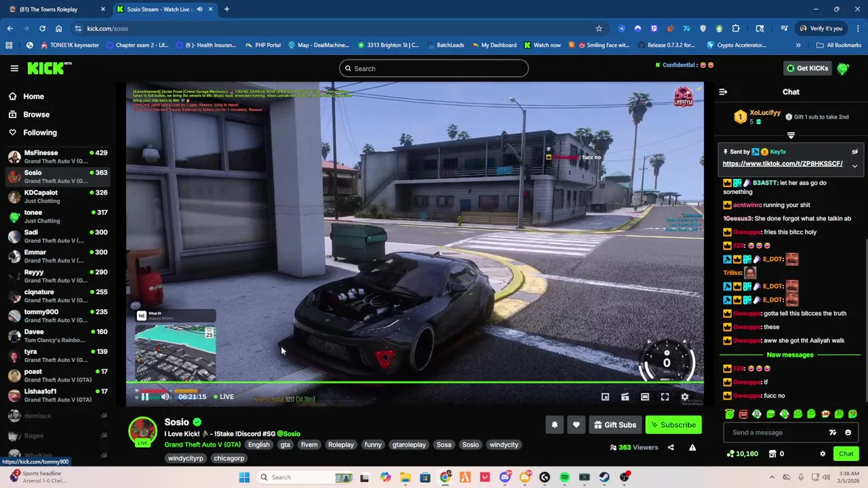Enable picture-in-picture mini player
The height and width of the screenshot is (488, 868).
point(605,397)
